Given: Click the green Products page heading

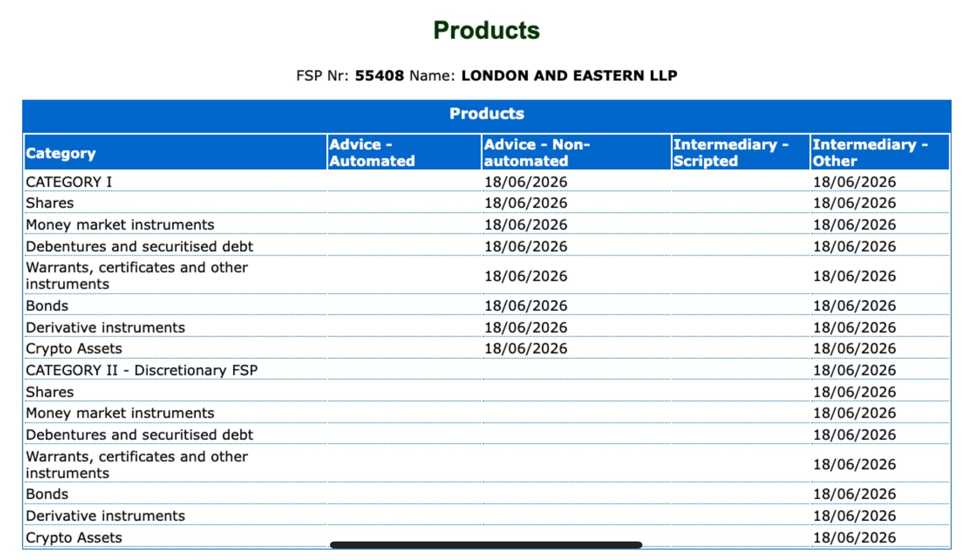Looking at the screenshot, I should [486, 30].
